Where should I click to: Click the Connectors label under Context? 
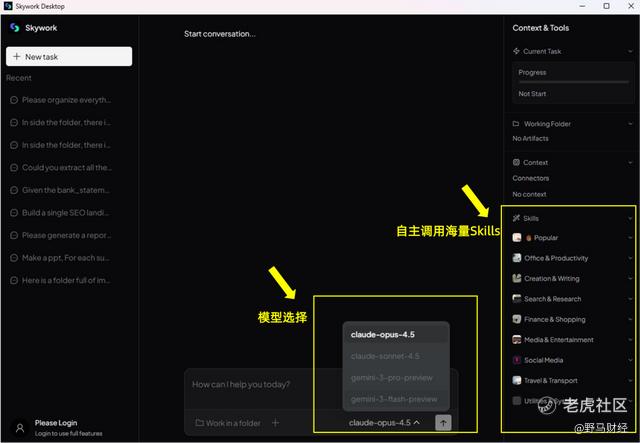point(531,178)
